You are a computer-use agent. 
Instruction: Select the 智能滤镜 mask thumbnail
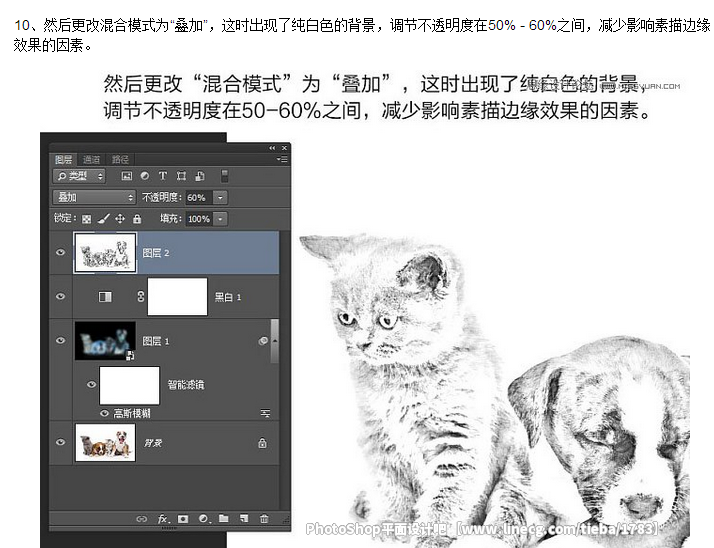130,385
